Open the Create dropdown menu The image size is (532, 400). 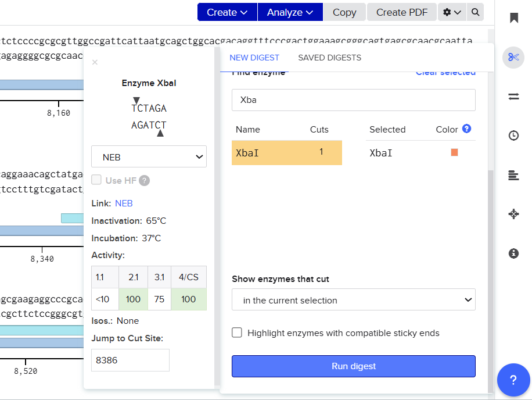pyautogui.click(x=227, y=12)
